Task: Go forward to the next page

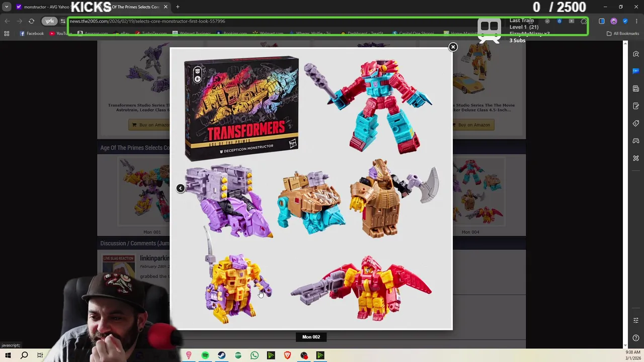Action: pos(19,21)
